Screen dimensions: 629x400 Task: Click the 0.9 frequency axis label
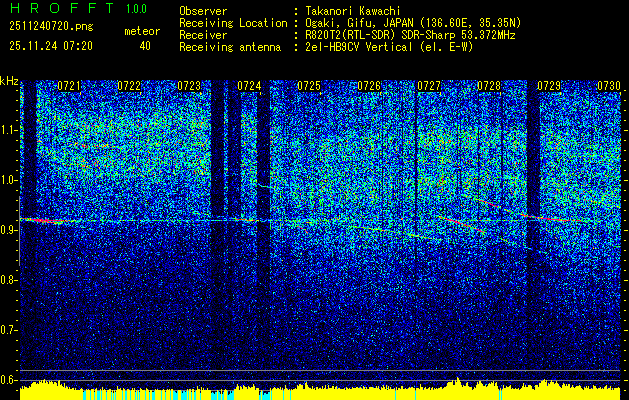(8, 230)
